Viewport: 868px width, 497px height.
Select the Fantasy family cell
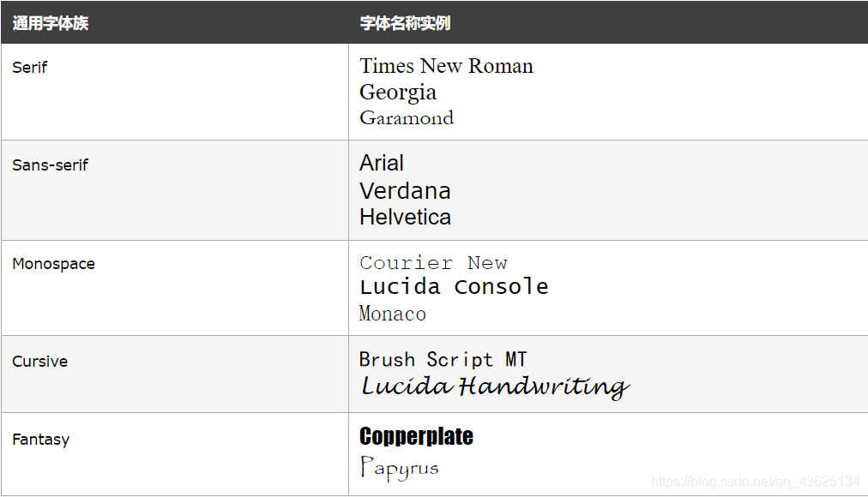click(174, 454)
